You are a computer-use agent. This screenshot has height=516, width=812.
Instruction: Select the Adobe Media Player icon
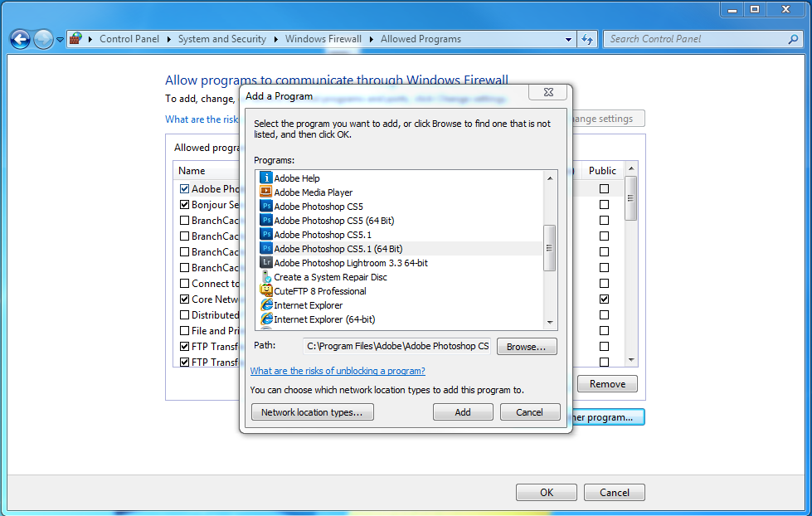(265, 192)
